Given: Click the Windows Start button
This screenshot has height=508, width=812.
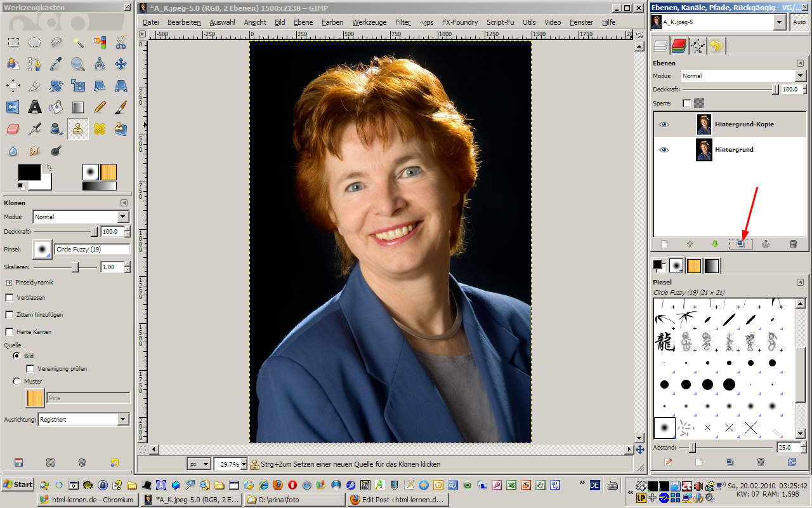Looking at the screenshot, I should 18,485.
